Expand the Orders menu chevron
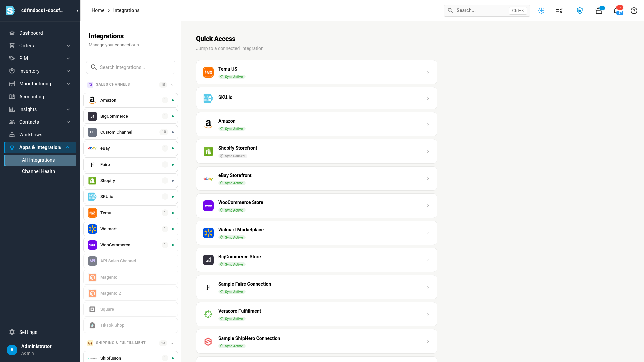This screenshot has width=644, height=362. pyautogui.click(x=68, y=46)
